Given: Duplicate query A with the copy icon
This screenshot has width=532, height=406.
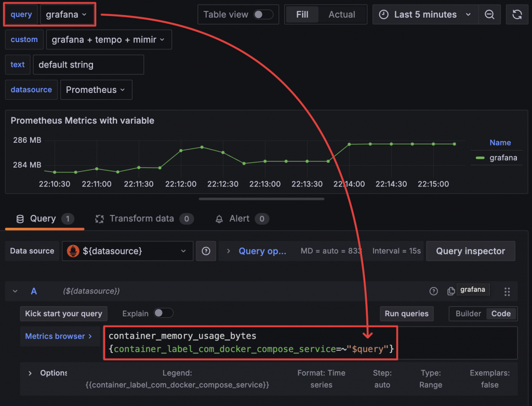Looking at the screenshot, I should tap(451, 291).
